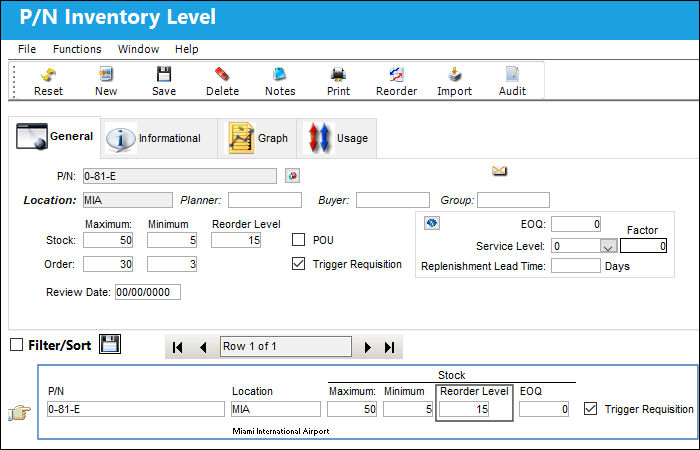Click the Order Minimum field with 3

point(172,264)
